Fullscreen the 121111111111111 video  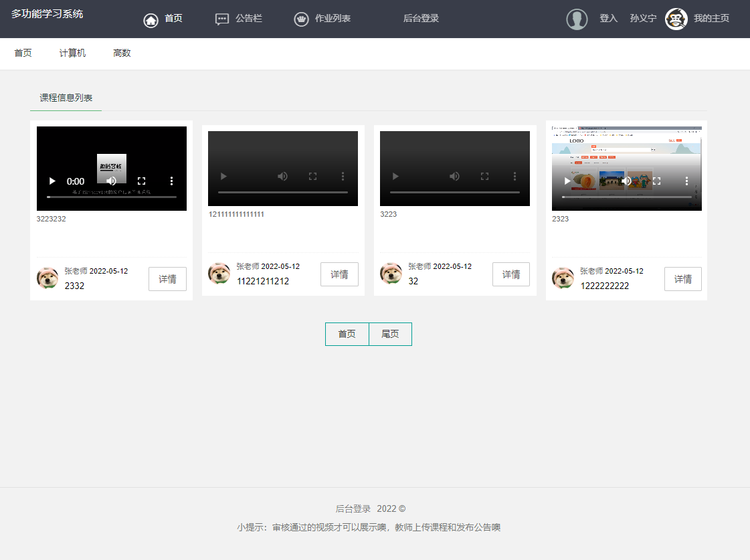tap(313, 177)
